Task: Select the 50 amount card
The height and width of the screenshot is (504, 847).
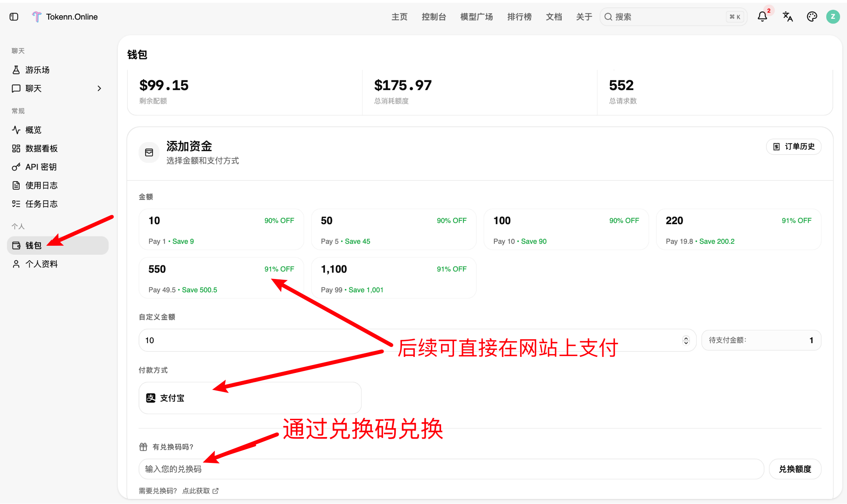Action: pos(394,230)
